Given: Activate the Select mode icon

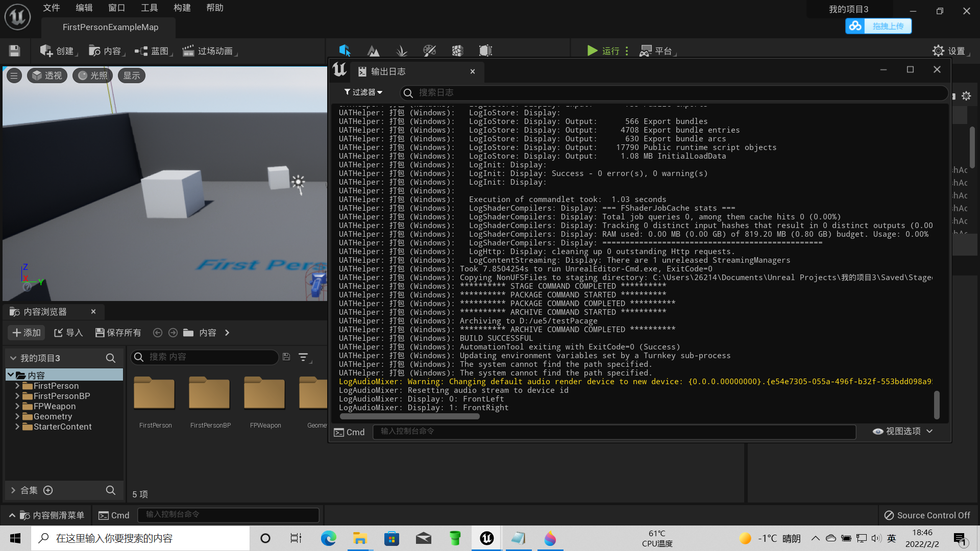Looking at the screenshot, I should (x=345, y=51).
